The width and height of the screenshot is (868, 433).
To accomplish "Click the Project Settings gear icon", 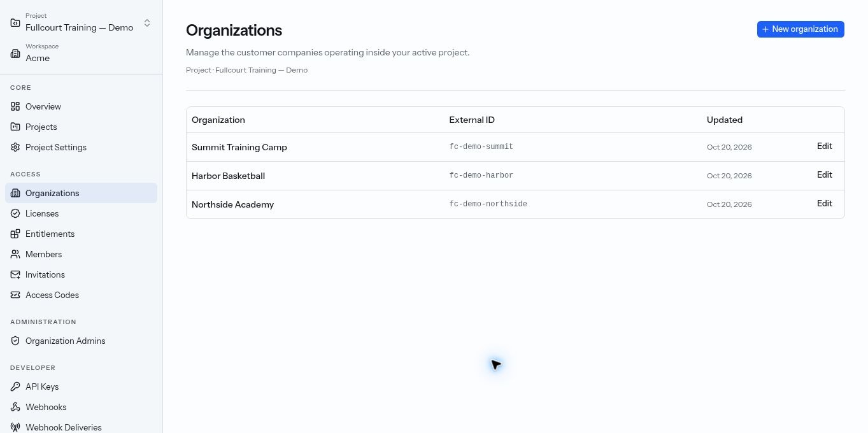I will (x=15, y=147).
